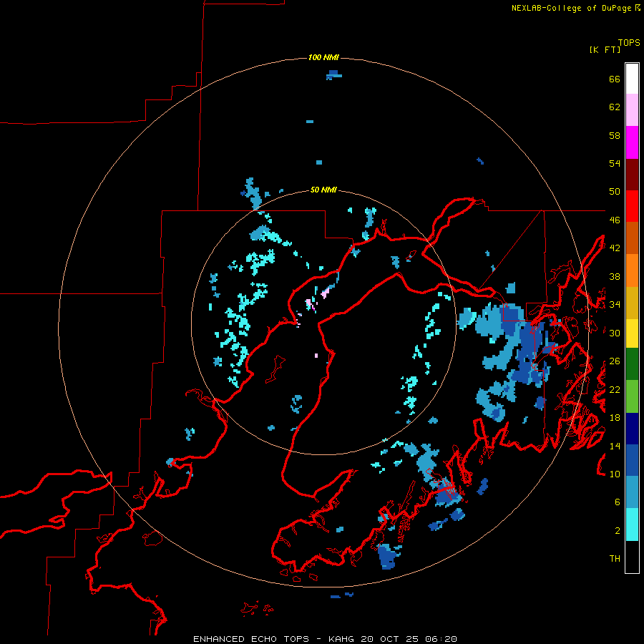Pick the light green legend swatch
Image resolution: width=644 pixels, height=644 pixels.
coord(632,396)
